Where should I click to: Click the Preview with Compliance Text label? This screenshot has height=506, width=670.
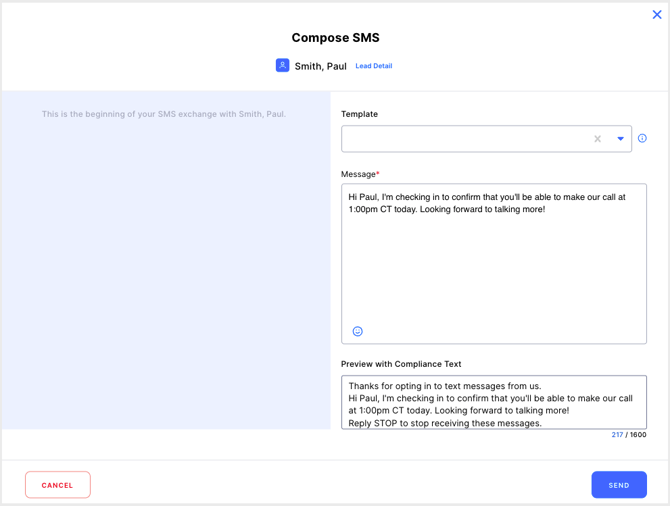[x=401, y=364]
